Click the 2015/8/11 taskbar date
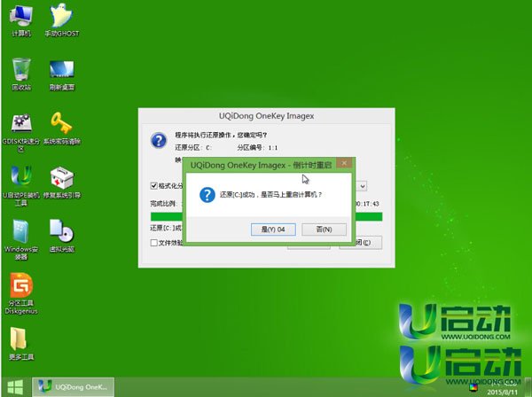This screenshot has height=397, width=532. click(503, 393)
